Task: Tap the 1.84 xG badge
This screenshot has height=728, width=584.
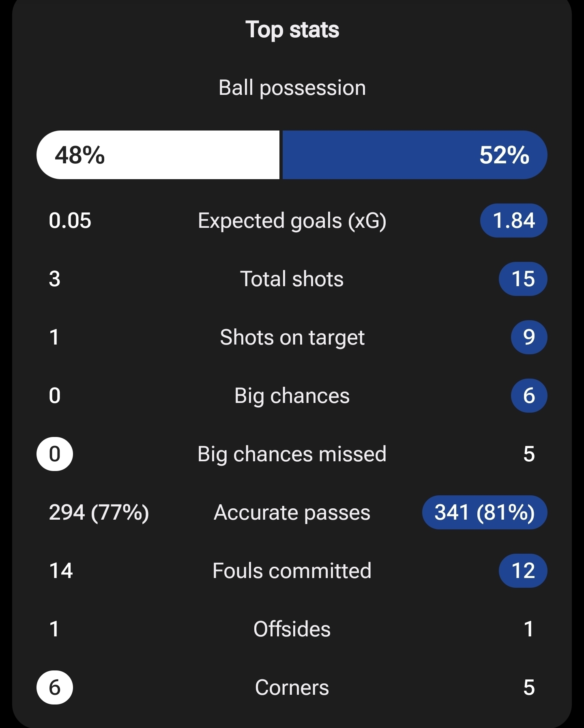Action: tap(513, 221)
